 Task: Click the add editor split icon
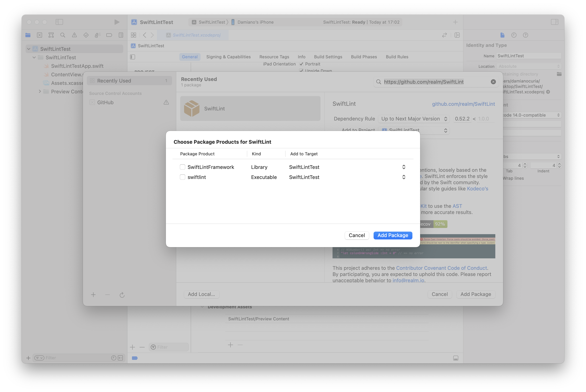457,35
